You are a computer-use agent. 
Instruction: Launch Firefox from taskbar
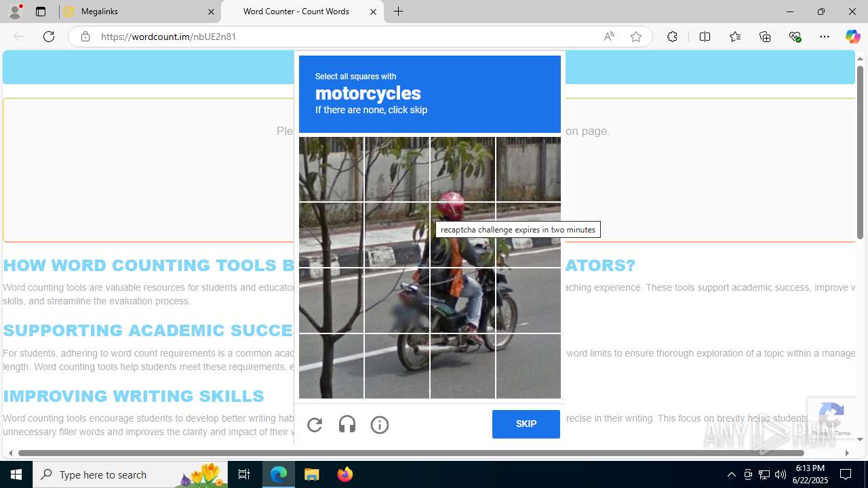(344, 474)
